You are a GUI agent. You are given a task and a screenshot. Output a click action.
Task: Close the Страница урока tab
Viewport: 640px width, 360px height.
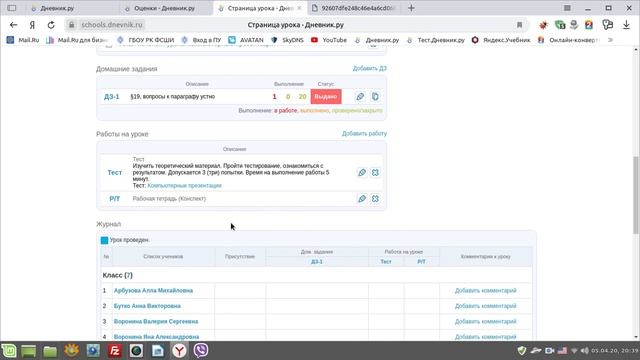pyautogui.click(x=300, y=8)
